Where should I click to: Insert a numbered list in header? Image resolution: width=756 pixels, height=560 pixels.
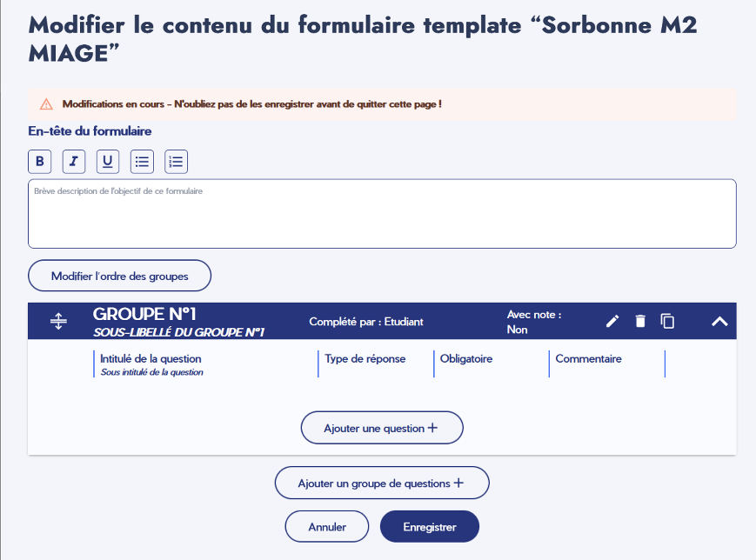tap(177, 162)
